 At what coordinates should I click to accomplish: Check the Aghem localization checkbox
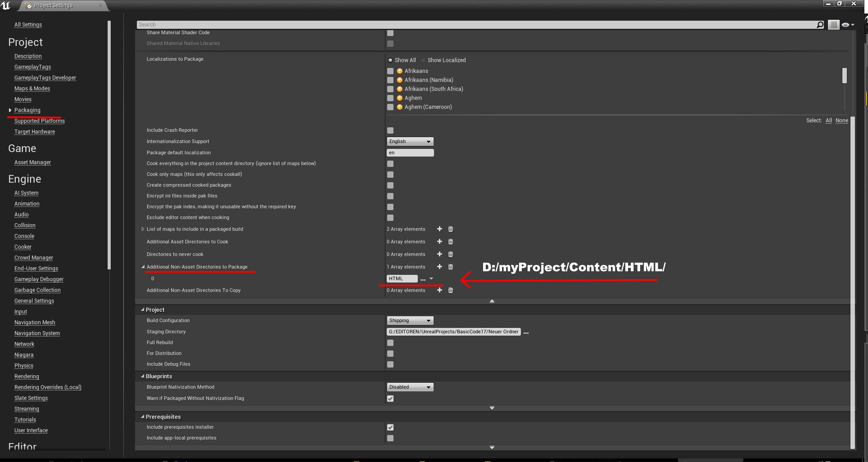[x=390, y=98]
